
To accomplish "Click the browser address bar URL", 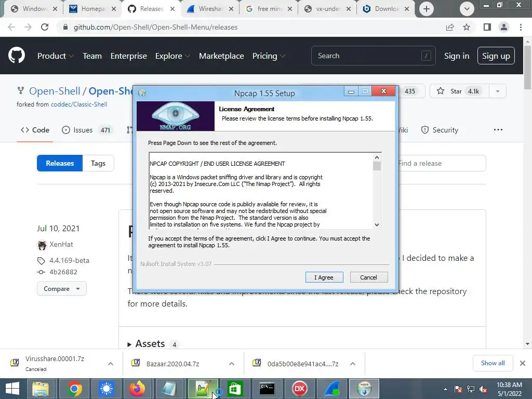I will click(155, 27).
